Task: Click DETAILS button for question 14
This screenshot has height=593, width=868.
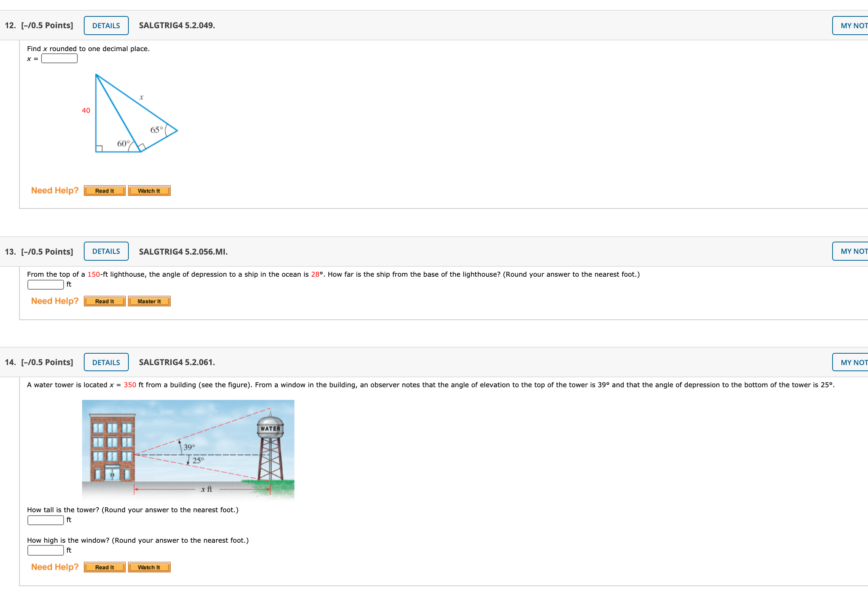Action: (x=106, y=362)
